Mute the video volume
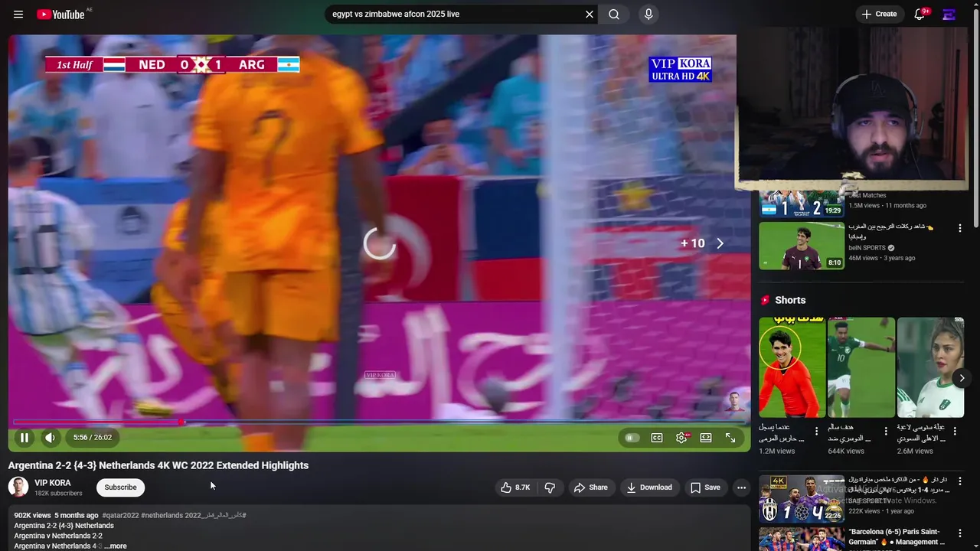Screen dimensions: 980x551 [x=50, y=438]
